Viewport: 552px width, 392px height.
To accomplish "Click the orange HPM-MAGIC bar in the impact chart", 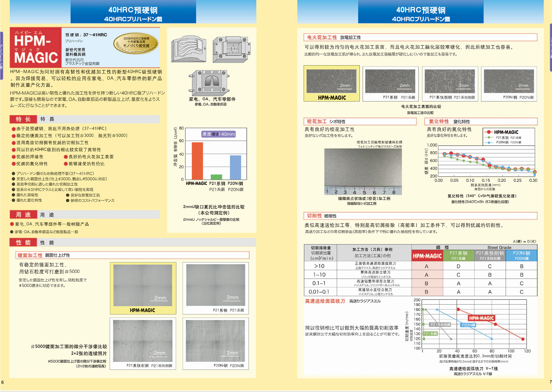I will coord(197,161).
